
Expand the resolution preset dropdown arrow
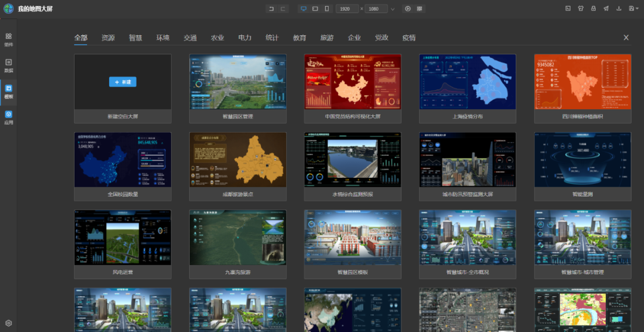point(392,9)
